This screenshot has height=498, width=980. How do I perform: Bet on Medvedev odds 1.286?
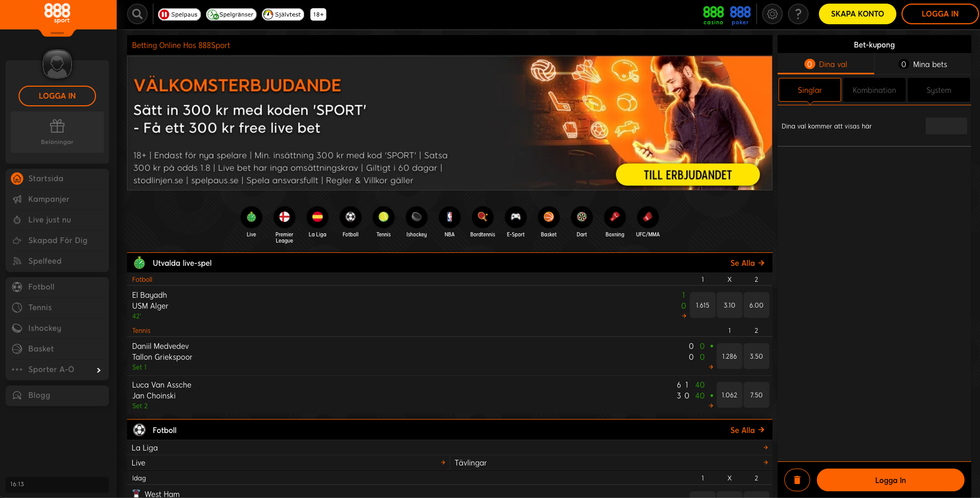(x=730, y=356)
